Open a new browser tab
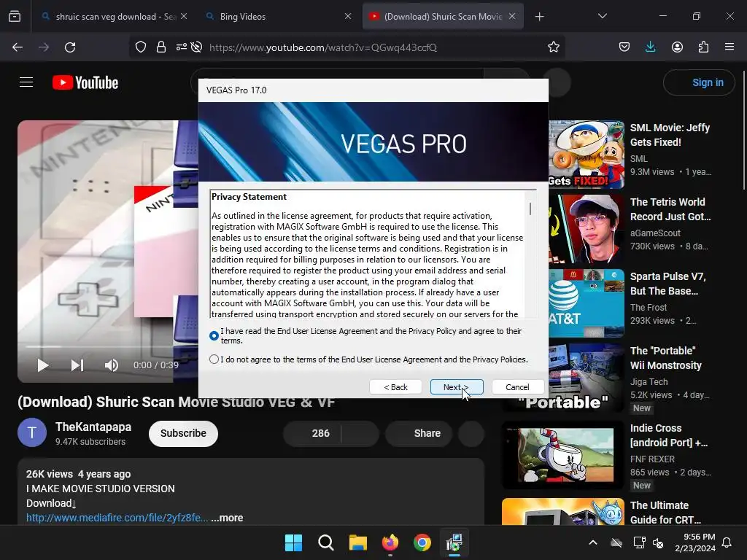 539,17
